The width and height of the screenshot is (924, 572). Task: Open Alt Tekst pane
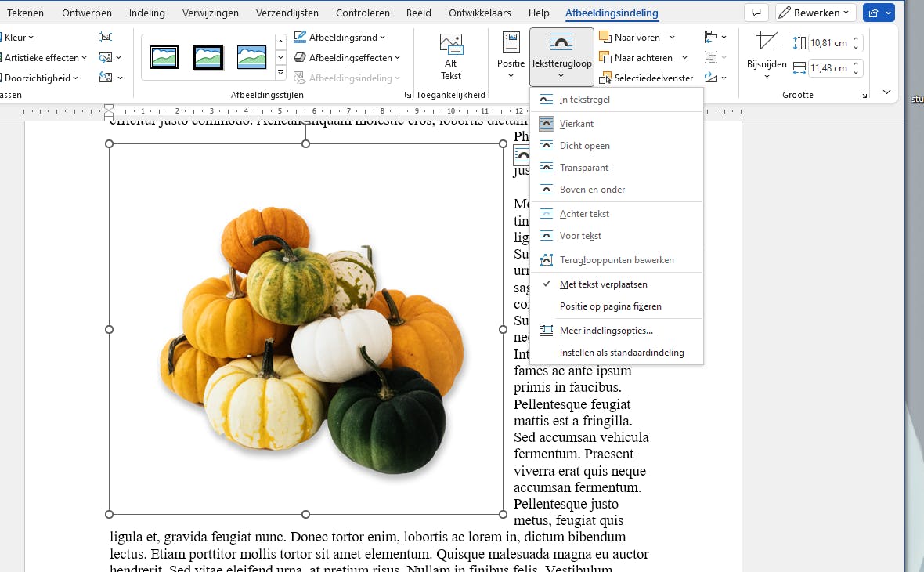coord(451,57)
